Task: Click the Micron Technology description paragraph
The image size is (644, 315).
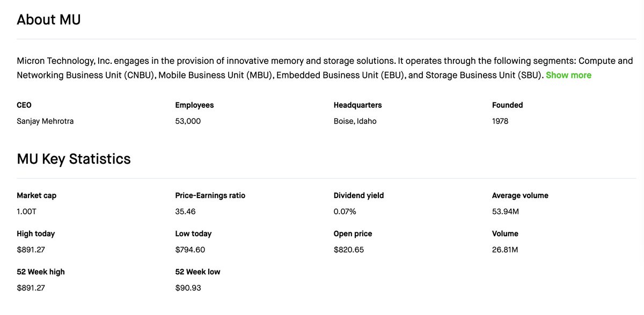Action: click(325, 68)
